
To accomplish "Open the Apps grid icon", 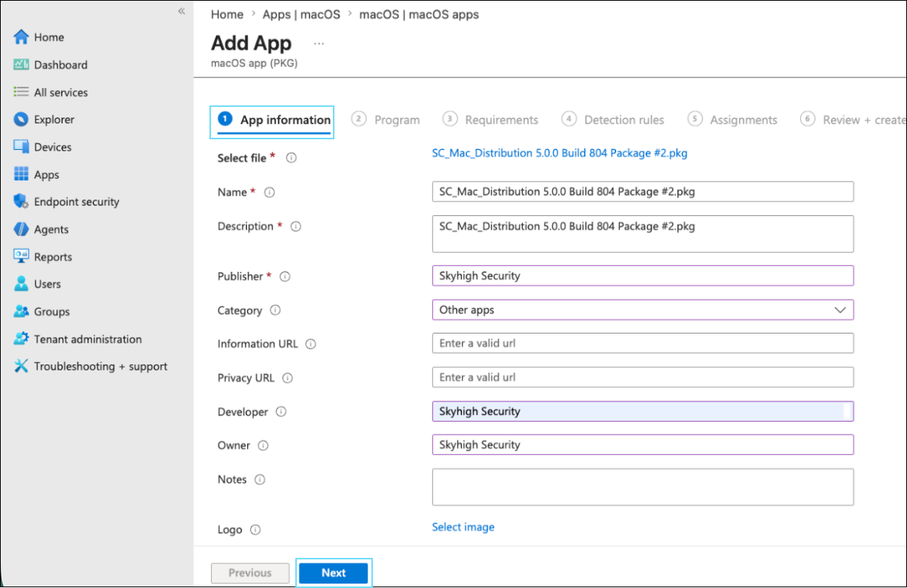I will [21, 174].
